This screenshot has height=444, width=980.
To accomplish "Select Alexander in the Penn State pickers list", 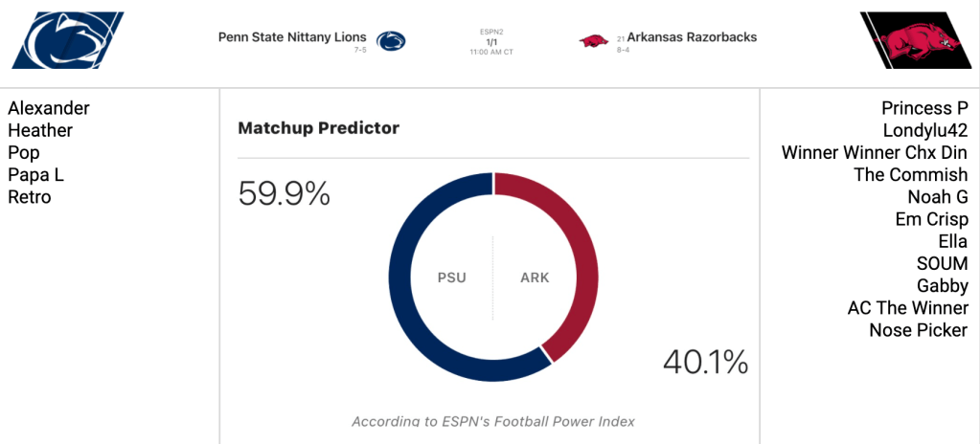I will [49, 108].
